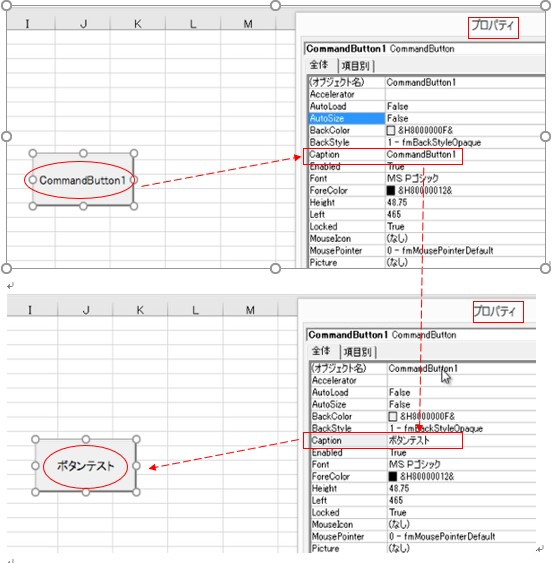Click the ボタンテスト button on the sheet
The image size is (557, 563).
pyautogui.click(x=85, y=466)
